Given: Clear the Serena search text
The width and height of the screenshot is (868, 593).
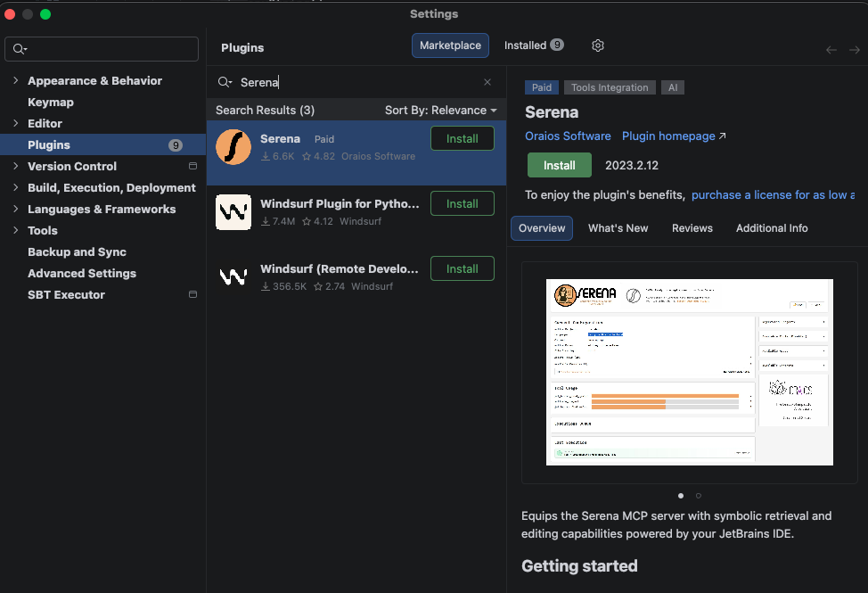Looking at the screenshot, I should (487, 82).
